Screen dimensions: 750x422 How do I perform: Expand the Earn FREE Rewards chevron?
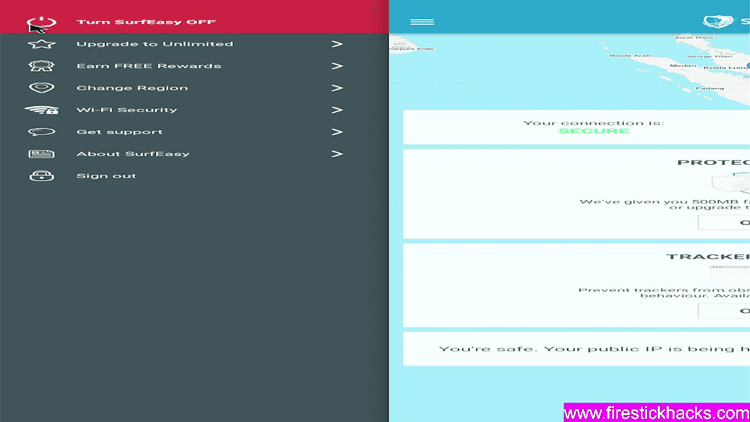(x=337, y=66)
